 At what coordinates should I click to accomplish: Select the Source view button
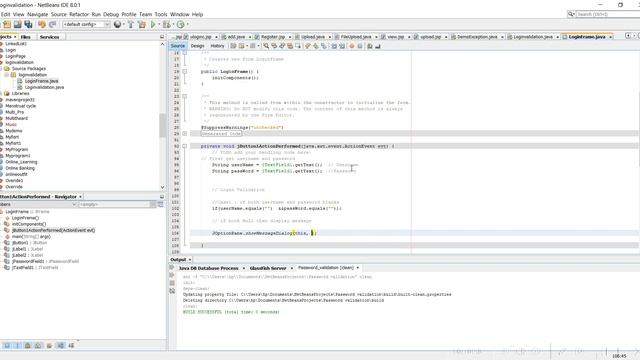coord(178,46)
